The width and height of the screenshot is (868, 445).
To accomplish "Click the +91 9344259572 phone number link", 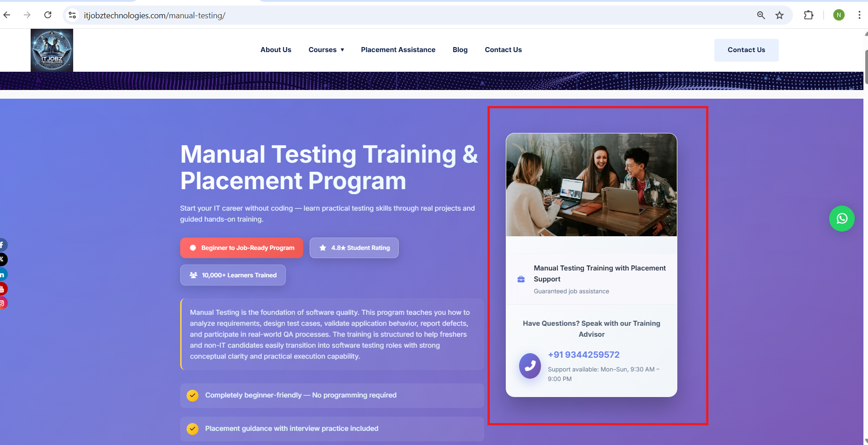I will 584,355.
